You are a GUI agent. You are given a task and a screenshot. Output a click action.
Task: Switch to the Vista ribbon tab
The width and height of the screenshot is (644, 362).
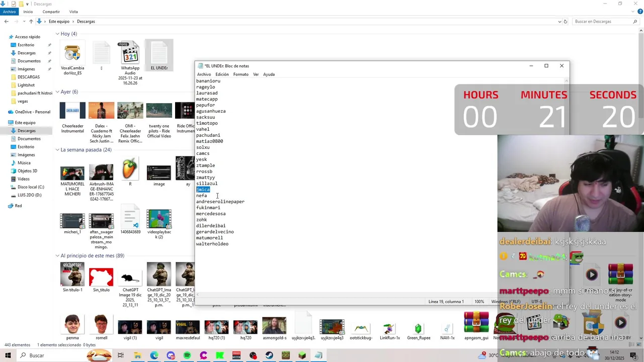pos(73,12)
